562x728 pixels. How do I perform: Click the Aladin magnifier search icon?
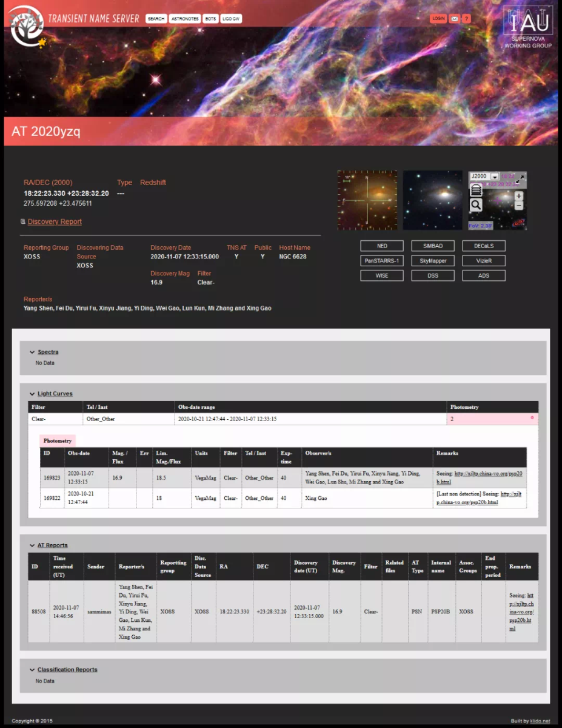pyautogui.click(x=477, y=205)
